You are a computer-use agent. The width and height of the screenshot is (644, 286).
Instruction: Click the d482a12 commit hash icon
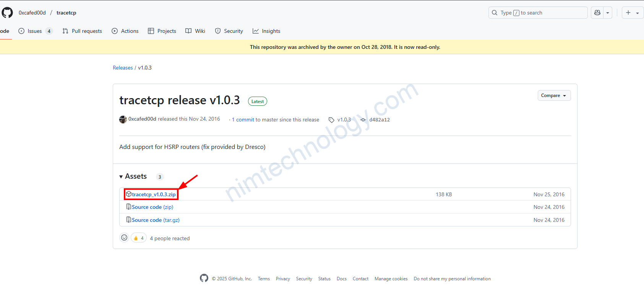tap(363, 120)
